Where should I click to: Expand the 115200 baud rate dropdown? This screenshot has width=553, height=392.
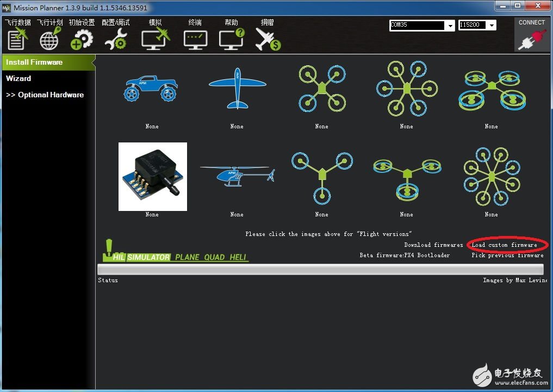click(x=492, y=26)
